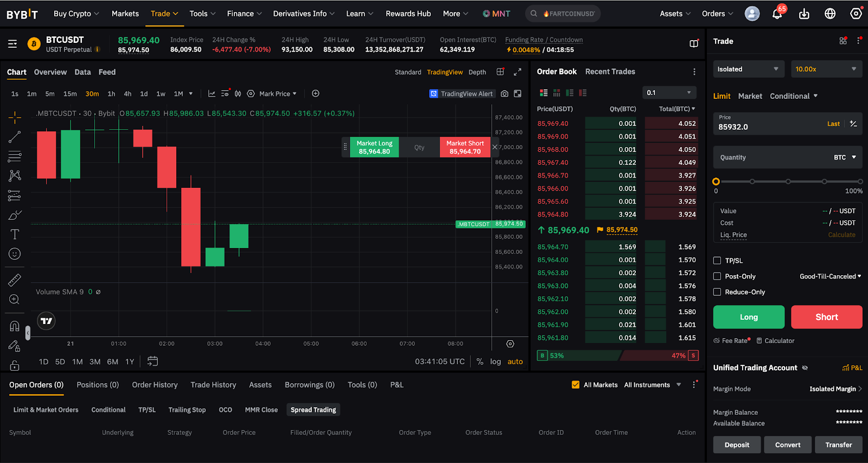Click the Deposit button

pyautogui.click(x=737, y=445)
